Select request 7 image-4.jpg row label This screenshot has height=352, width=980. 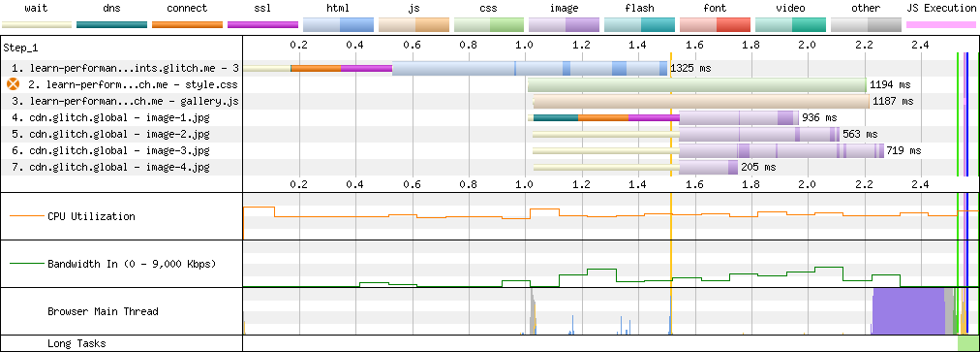pos(110,167)
